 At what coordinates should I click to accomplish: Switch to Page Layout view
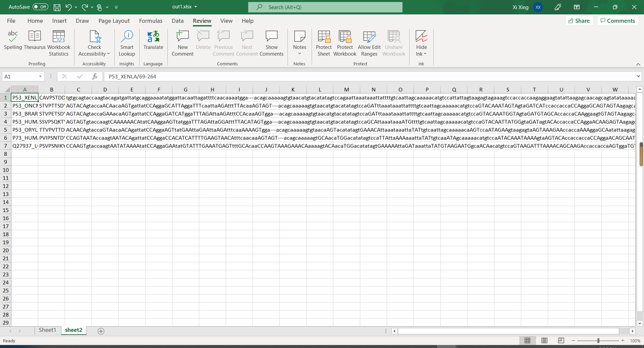(544, 340)
